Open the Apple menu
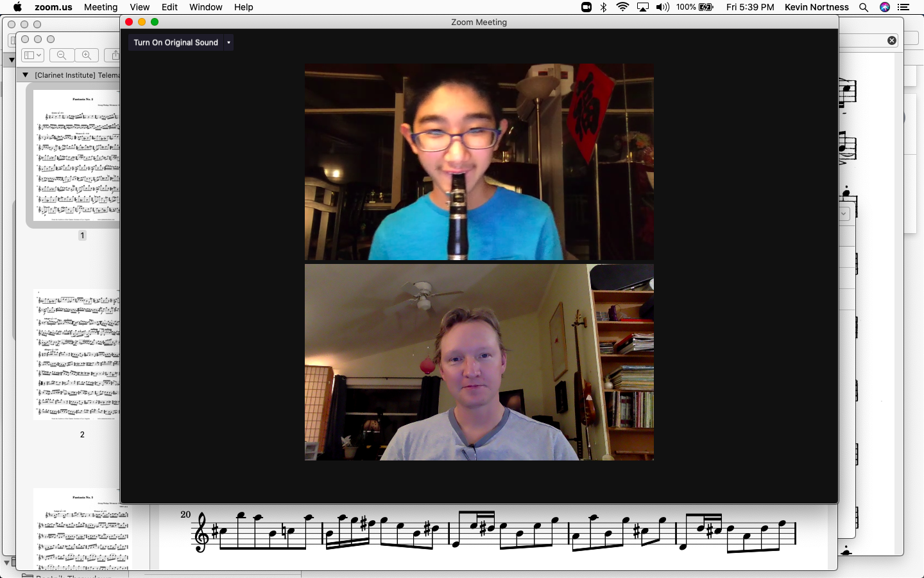This screenshot has width=924, height=578. click(x=17, y=7)
